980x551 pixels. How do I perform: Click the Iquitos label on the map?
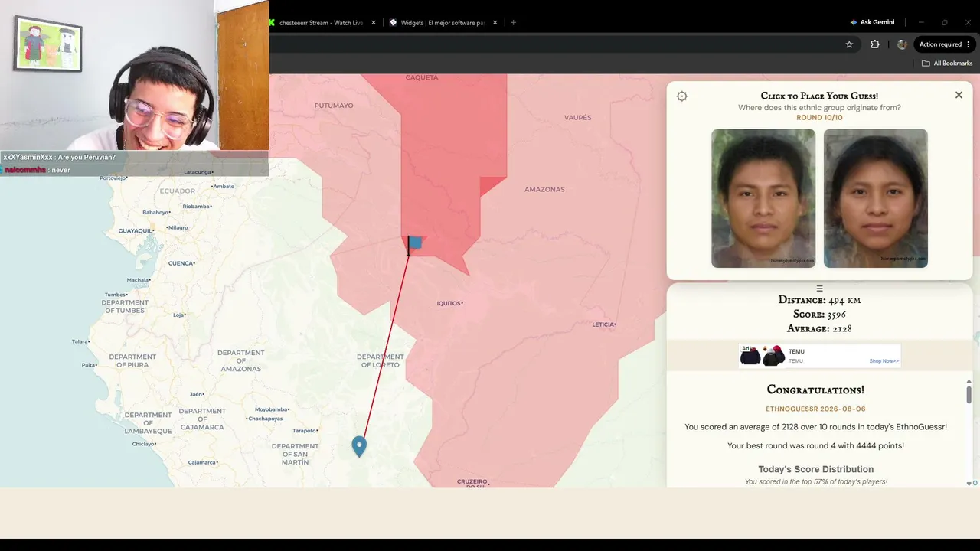pos(449,304)
